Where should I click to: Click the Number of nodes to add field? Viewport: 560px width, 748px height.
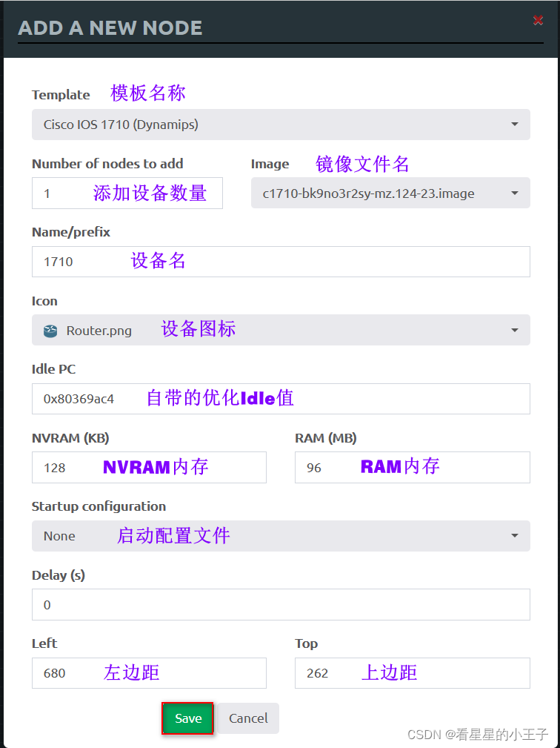[127, 193]
